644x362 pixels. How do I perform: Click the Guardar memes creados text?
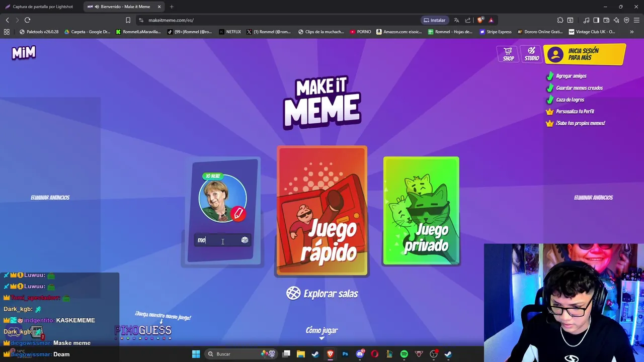[579, 88]
